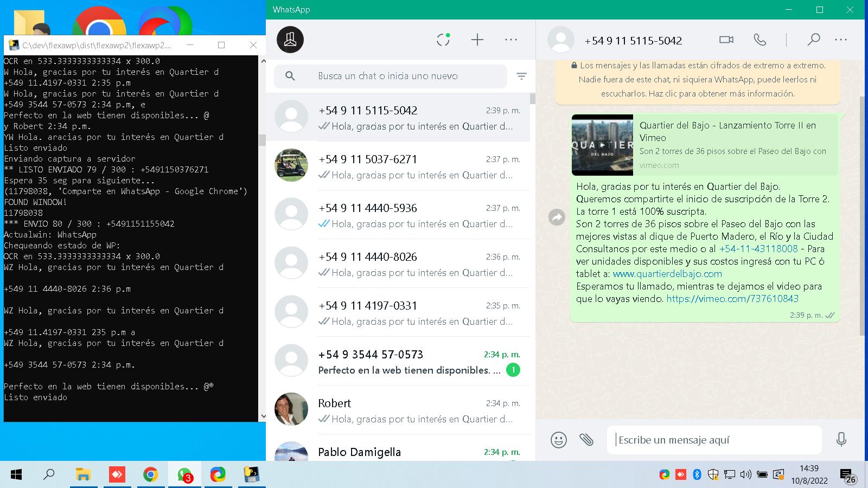The width and height of the screenshot is (868, 488).
Task: Open AnyDesk from taskbar
Action: click(x=117, y=475)
